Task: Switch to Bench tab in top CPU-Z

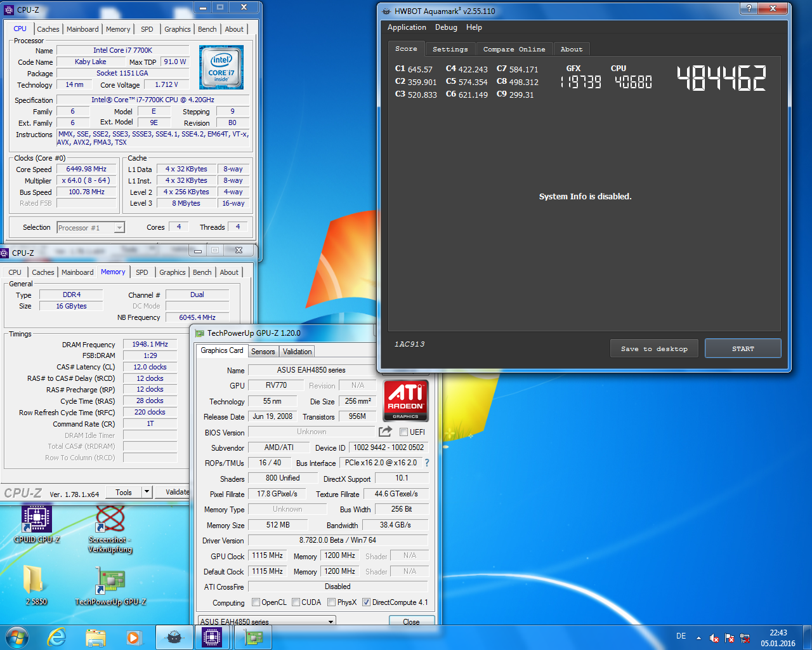Action: pos(207,29)
